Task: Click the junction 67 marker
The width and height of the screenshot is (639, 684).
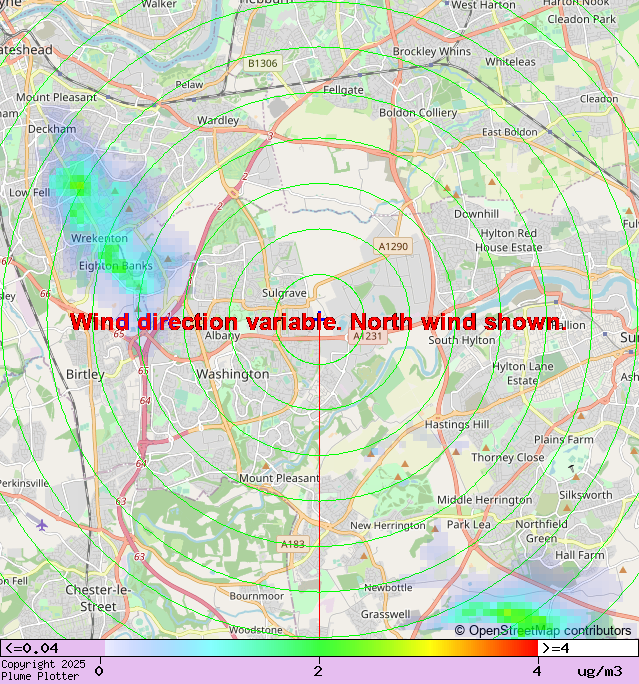Action: [6, 261]
